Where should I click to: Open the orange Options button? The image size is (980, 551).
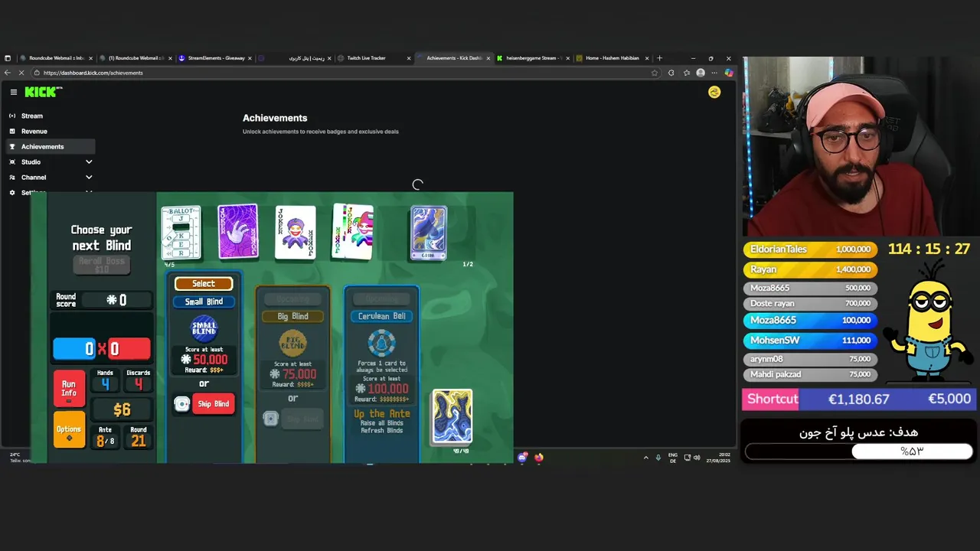(69, 430)
